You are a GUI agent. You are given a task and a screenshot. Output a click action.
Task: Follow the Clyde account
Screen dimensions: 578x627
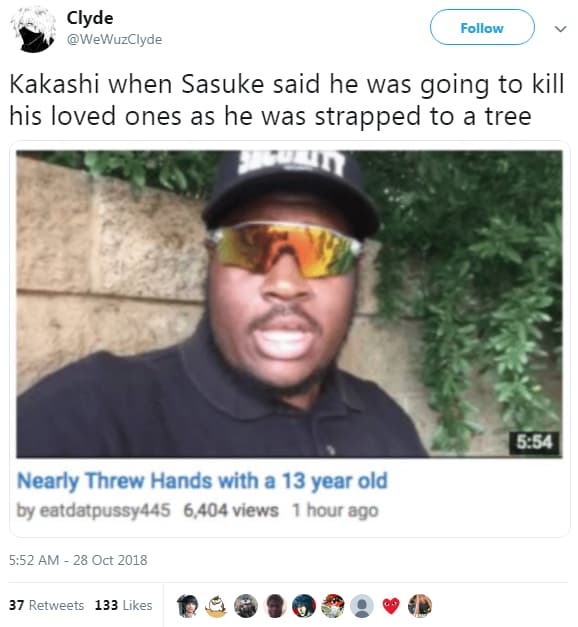click(482, 28)
